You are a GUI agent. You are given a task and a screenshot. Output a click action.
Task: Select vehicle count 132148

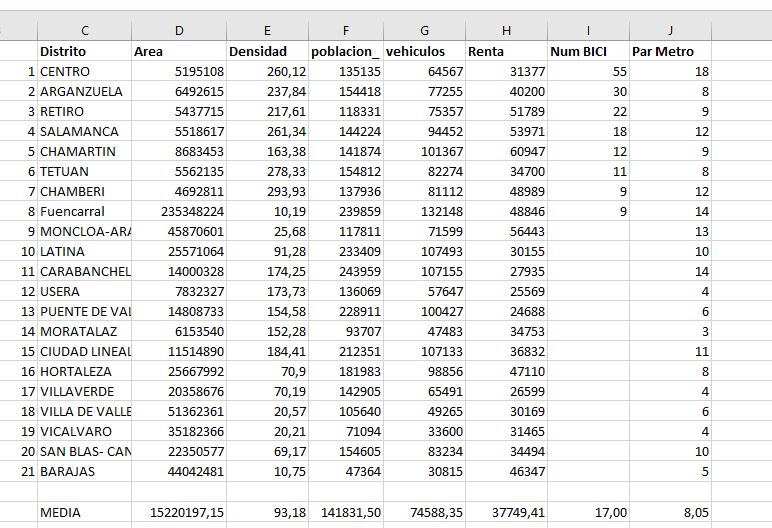(x=425, y=212)
